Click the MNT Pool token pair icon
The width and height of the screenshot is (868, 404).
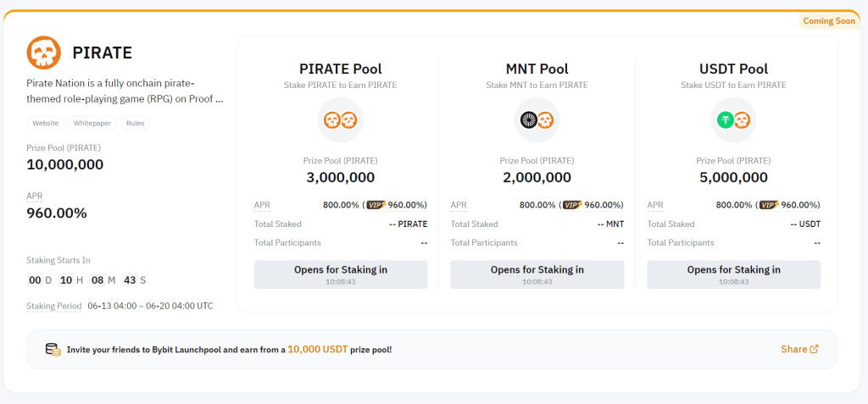coord(537,120)
